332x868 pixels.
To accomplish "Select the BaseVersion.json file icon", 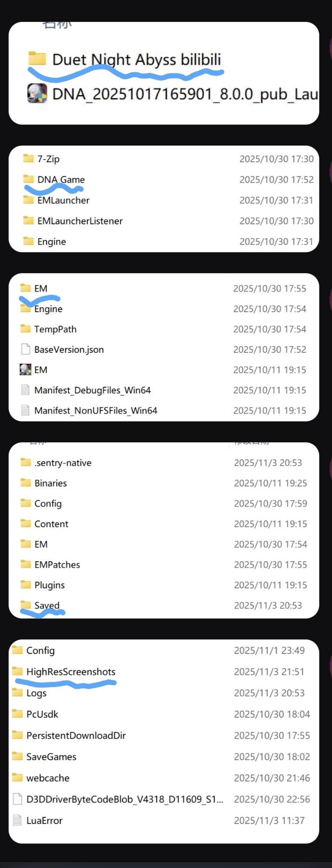I will coord(25,349).
